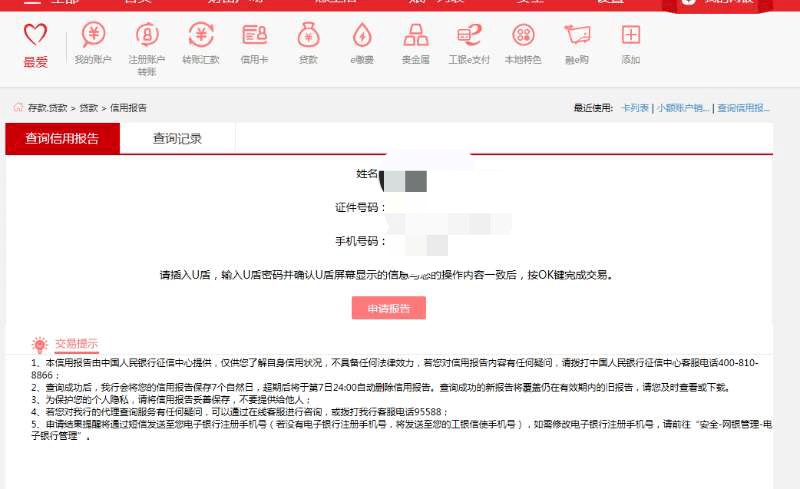Open the e缴费 droplet icon
The height and width of the screenshot is (489, 800).
362,35
